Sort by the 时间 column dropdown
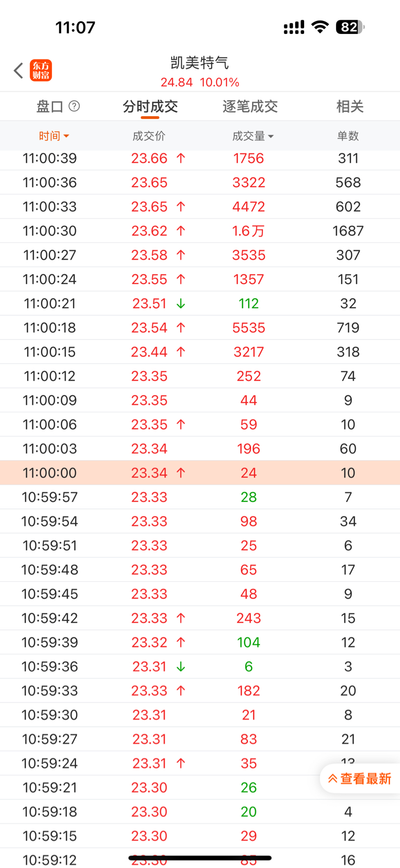400x868 pixels. tap(54, 136)
